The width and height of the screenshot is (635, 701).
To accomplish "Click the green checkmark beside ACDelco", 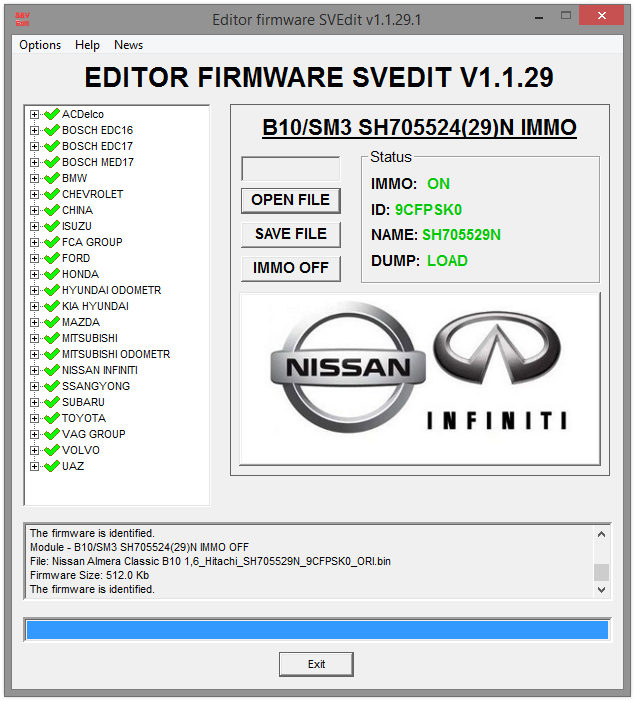I will 52,114.
